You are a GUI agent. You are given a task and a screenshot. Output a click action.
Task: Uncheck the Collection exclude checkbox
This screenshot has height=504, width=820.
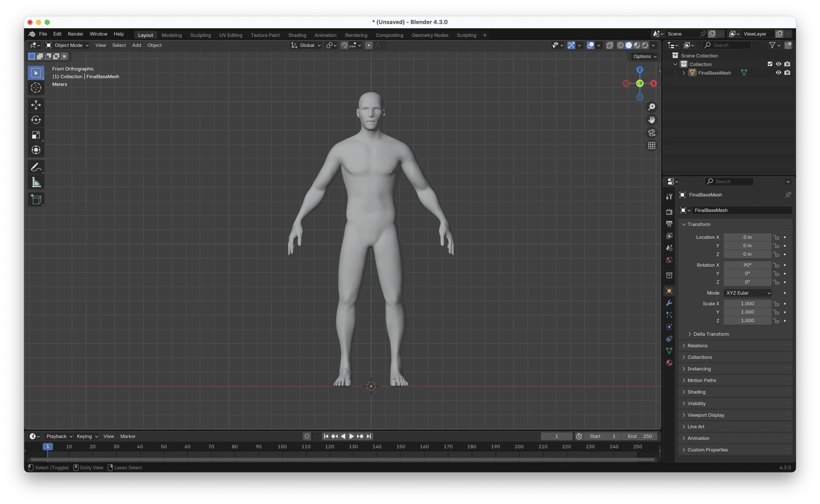(770, 64)
